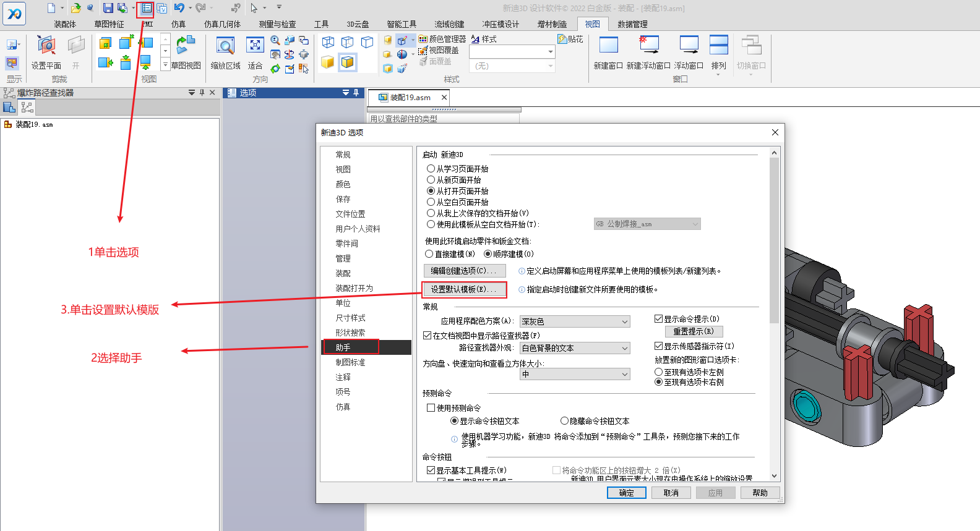Open cube size dropdown showing 中
The image size is (980, 531).
pyautogui.click(x=575, y=374)
